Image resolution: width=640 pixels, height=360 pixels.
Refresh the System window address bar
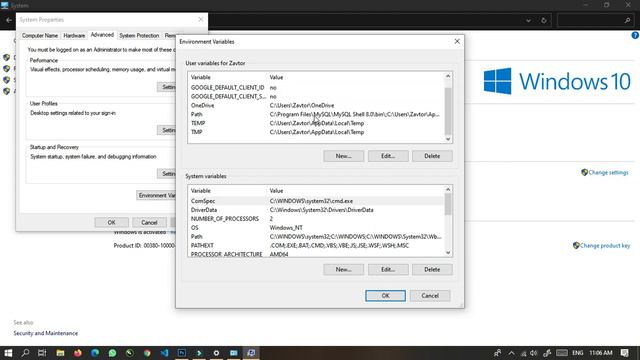coord(544,20)
